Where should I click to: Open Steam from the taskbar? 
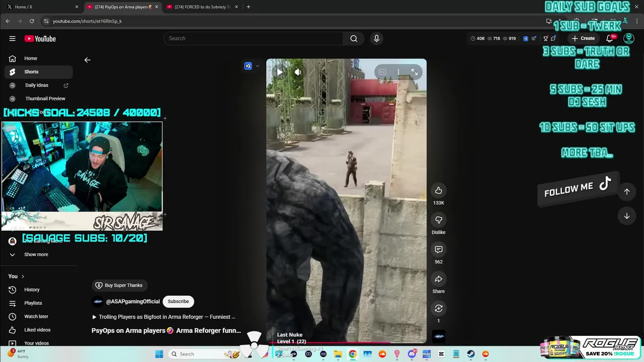(471, 354)
